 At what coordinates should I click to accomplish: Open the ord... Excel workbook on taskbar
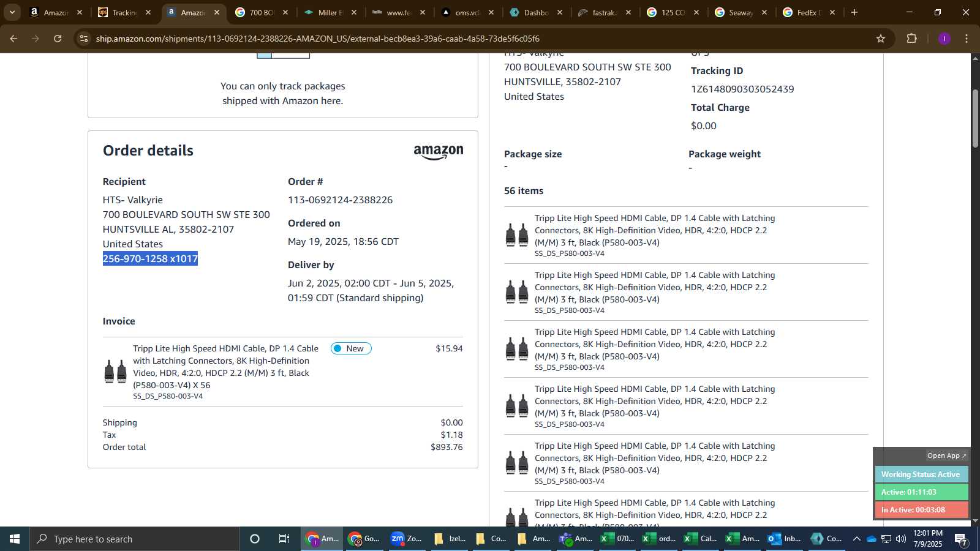click(x=659, y=539)
